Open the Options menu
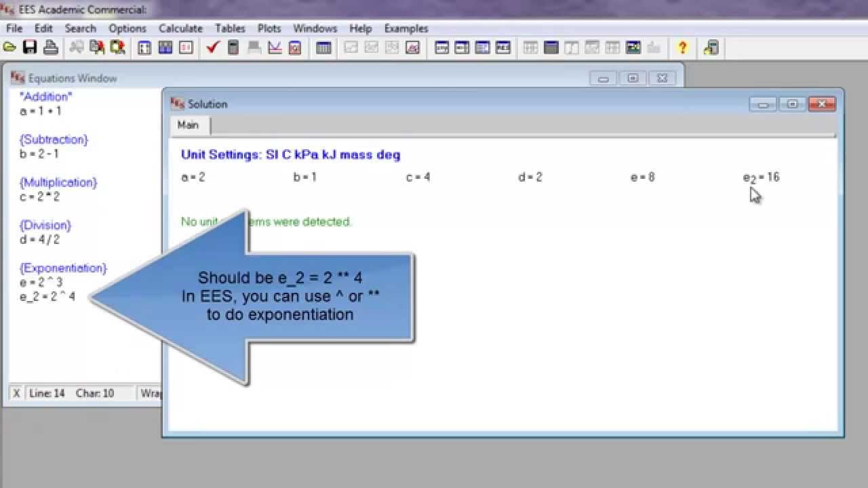868x488 pixels. pos(127,28)
